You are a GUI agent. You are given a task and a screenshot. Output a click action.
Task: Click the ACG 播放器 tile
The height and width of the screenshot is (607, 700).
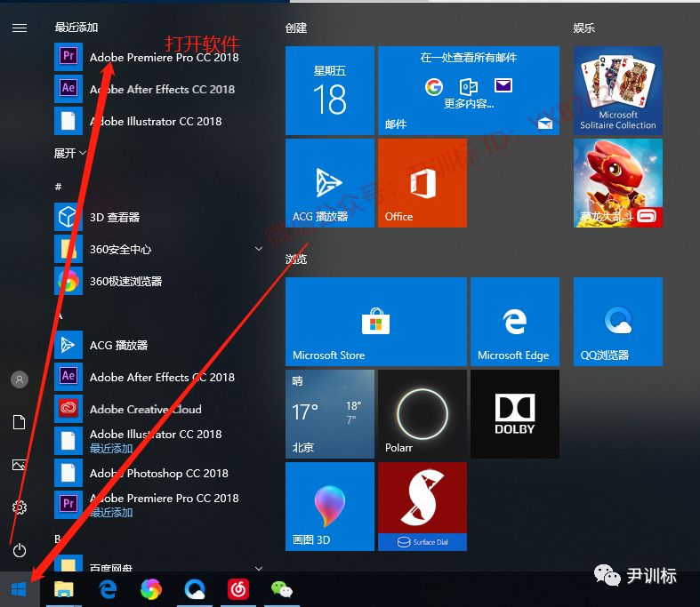click(329, 183)
